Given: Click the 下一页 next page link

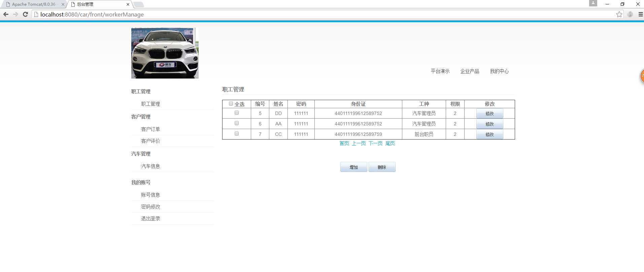Looking at the screenshot, I should point(375,143).
